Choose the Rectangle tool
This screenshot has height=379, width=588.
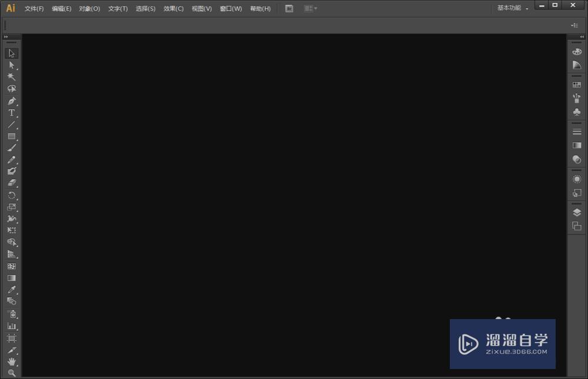(12, 136)
